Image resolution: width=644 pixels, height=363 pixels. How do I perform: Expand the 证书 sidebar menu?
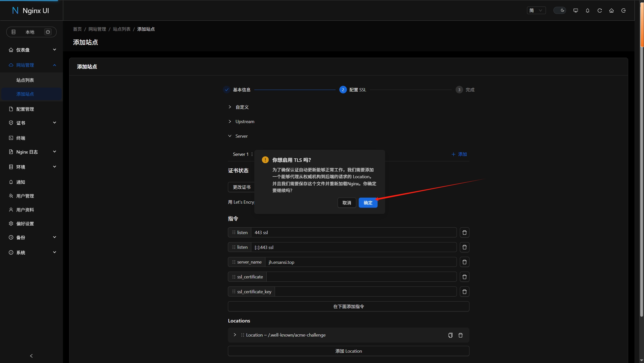31,123
